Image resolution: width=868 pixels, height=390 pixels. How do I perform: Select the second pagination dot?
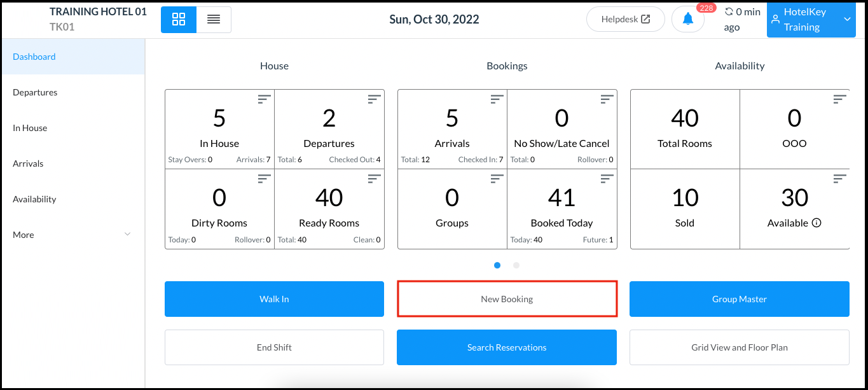[x=516, y=265]
